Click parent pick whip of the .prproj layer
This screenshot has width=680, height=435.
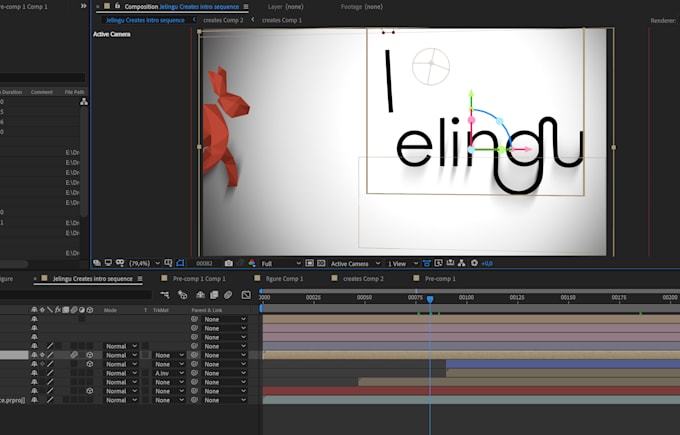pos(194,400)
